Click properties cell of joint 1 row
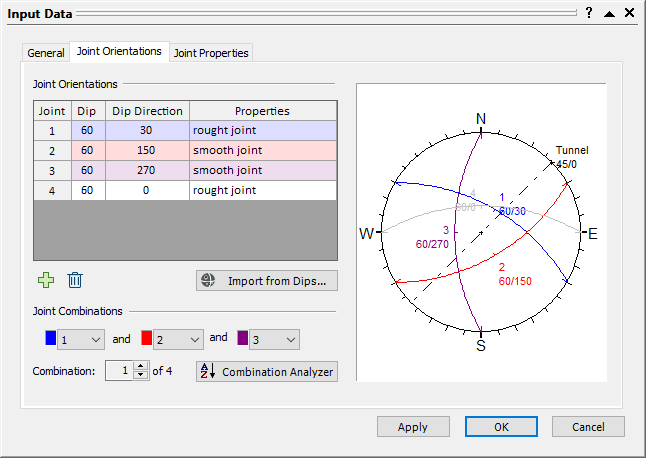 pos(263,131)
